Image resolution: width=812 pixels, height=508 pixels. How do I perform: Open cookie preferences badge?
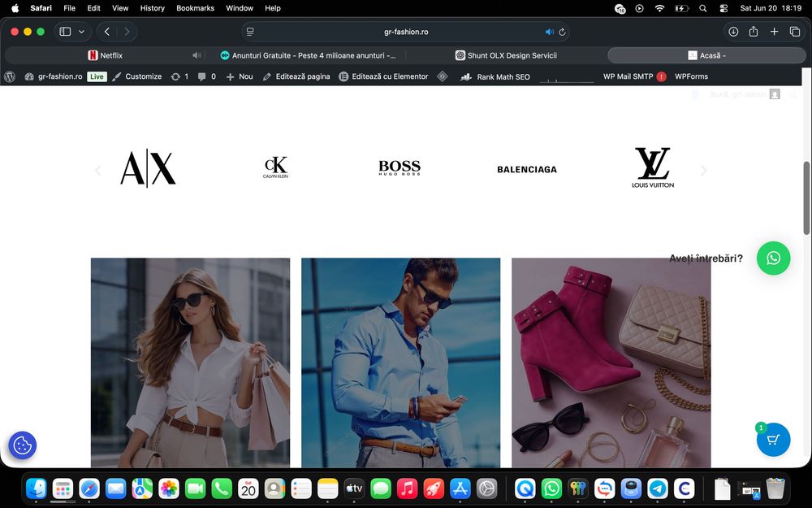(x=22, y=445)
